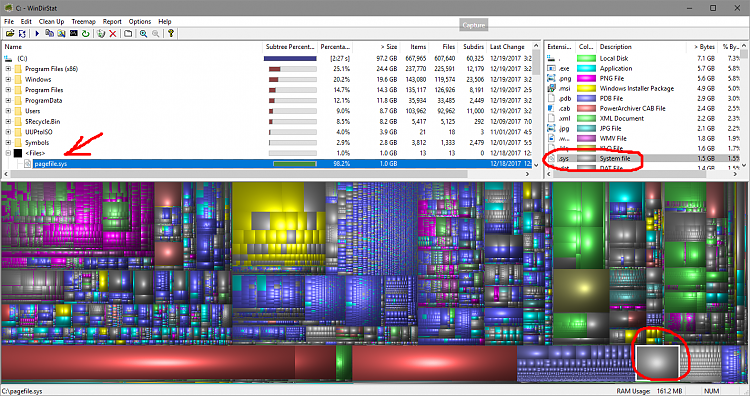Screen dimensions: 750x396
Task: Sort by the Items column header
Action: click(x=414, y=47)
